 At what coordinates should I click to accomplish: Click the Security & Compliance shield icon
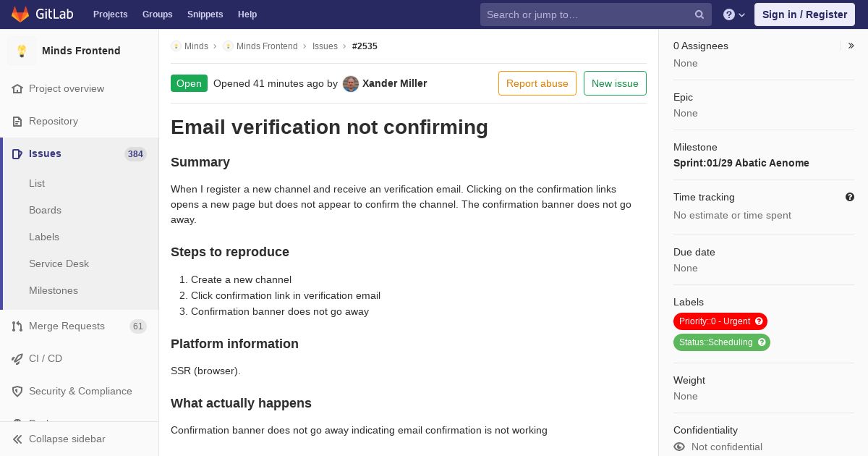(17, 391)
